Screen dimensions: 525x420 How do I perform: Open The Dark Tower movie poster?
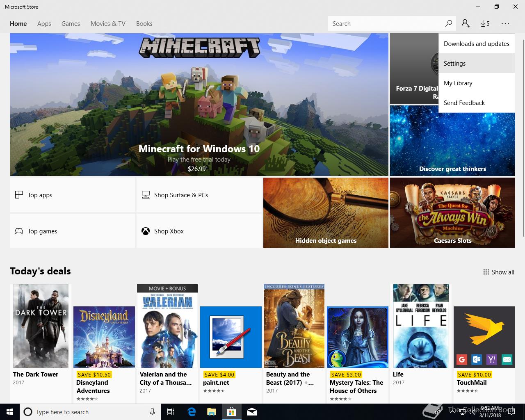tap(41, 326)
